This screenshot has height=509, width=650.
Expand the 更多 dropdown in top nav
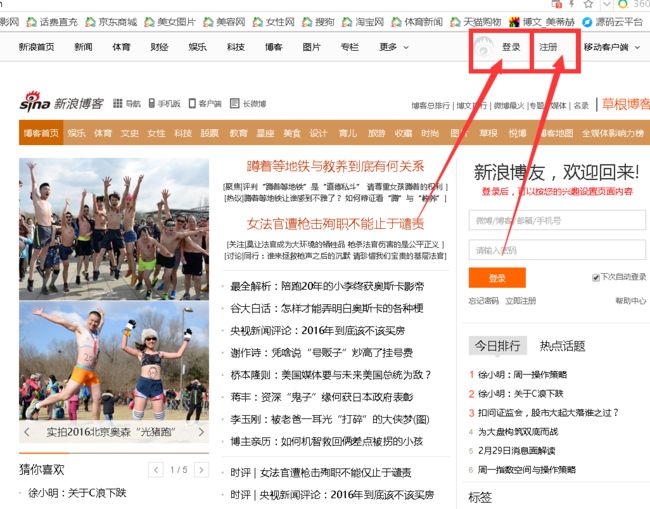pos(394,47)
